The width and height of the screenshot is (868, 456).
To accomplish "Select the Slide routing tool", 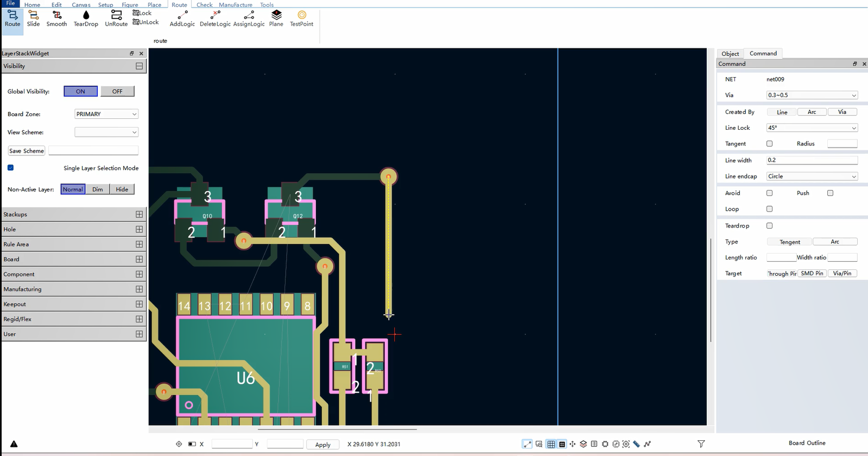I will pos(33,18).
